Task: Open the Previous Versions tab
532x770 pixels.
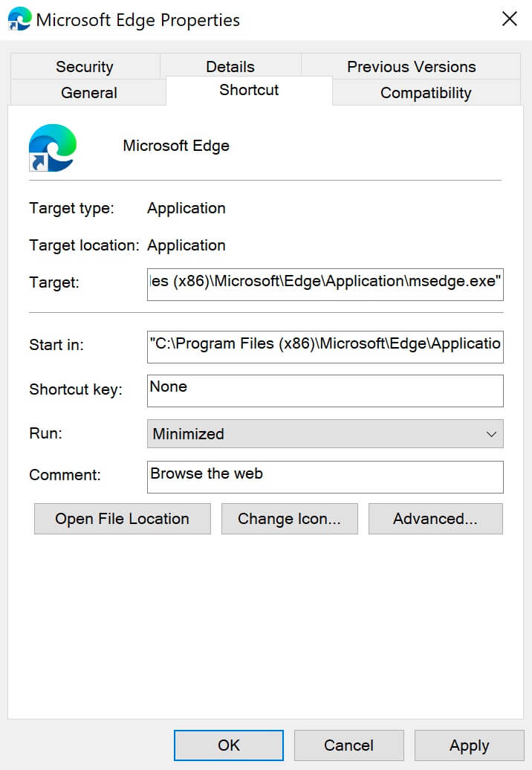Action: (x=412, y=66)
